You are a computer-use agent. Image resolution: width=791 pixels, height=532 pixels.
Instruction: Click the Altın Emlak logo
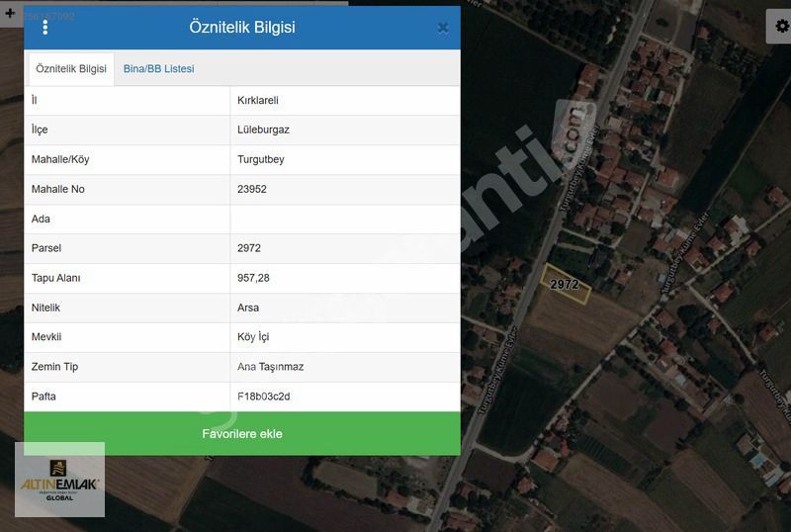(59, 480)
